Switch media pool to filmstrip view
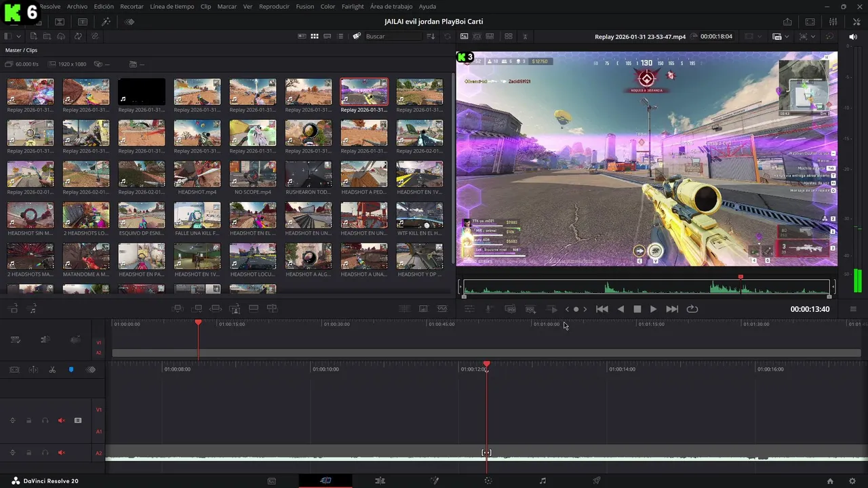 point(328,36)
